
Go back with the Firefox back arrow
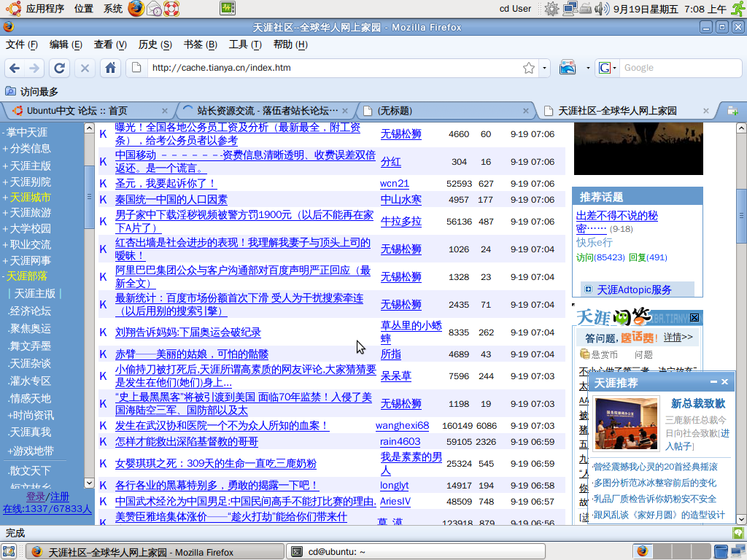tap(15, 68)
